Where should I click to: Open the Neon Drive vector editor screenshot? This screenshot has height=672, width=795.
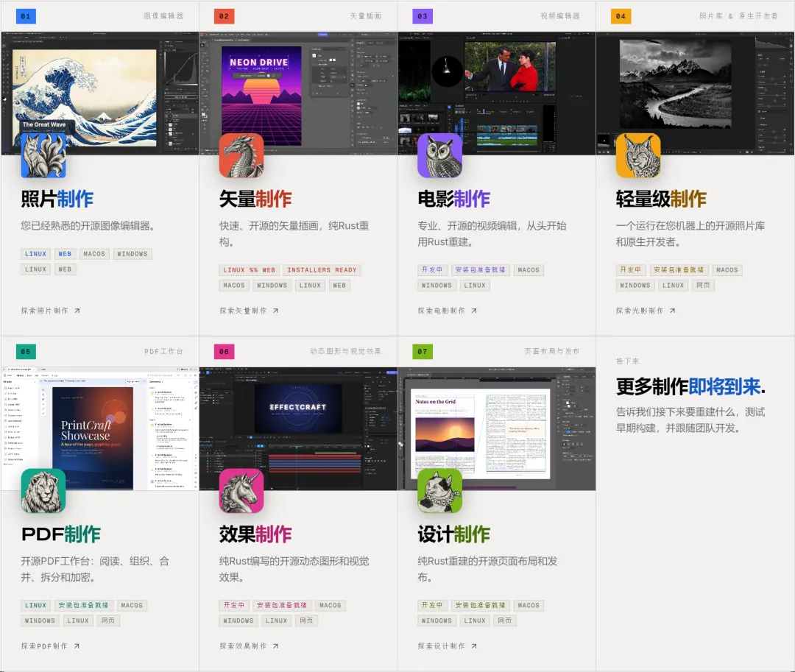click(x=298, y=93)
